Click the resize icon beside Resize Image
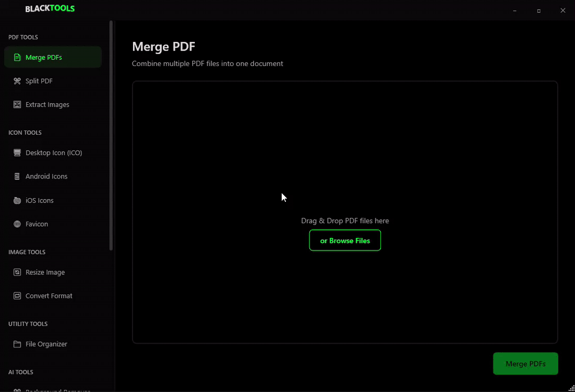The width and height of the screenshot is (575, 392). (x=17, y=272)
